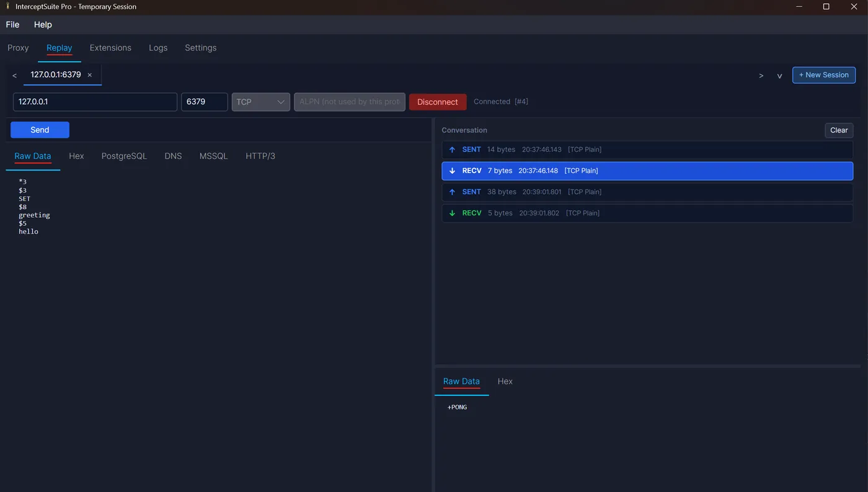Open the session list down chevron
This screenshot has width=868, height=492.
[779, 76]
